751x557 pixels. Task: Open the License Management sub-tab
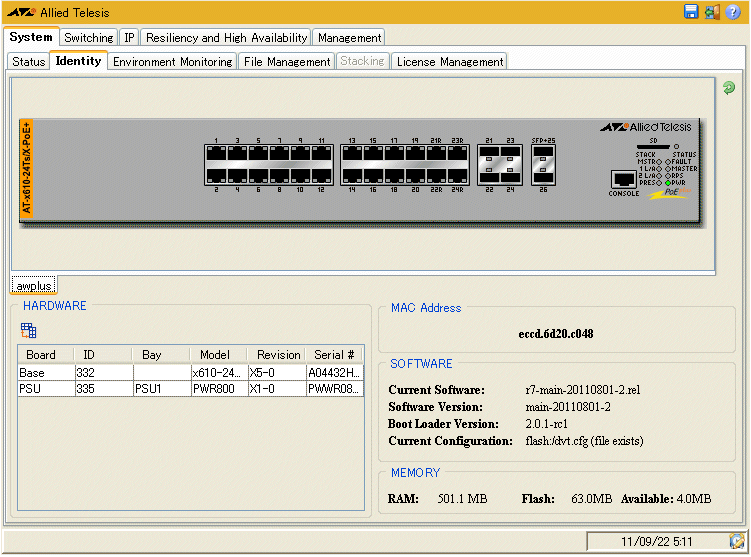(450, 62)
